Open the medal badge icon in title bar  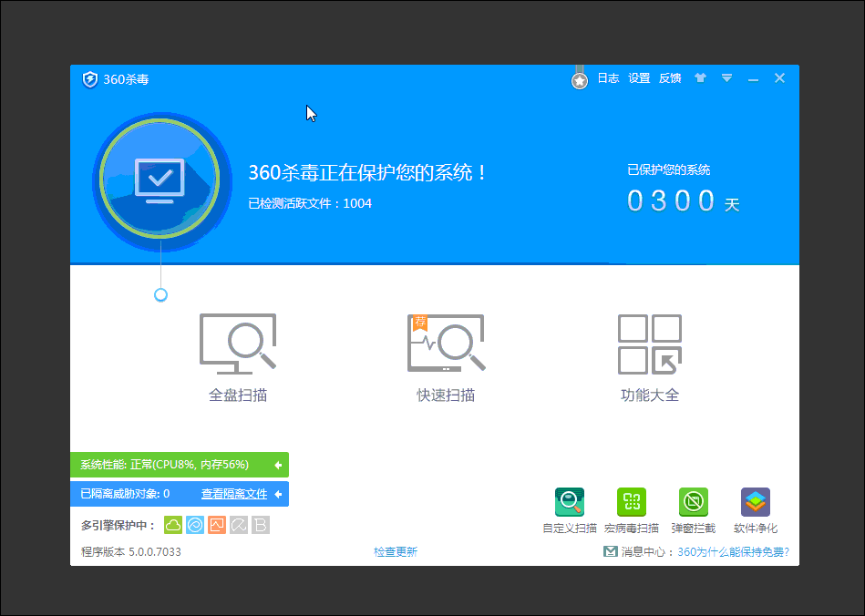tap(579, 78)
